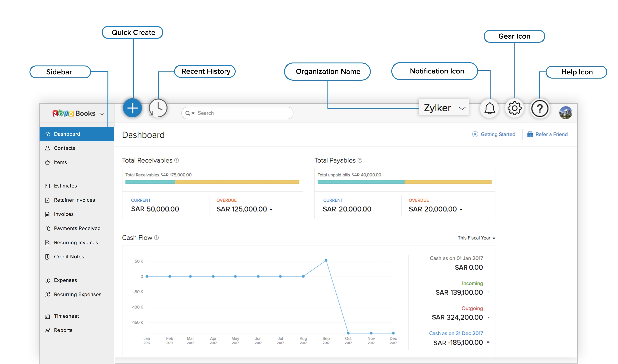
Task: Click the Quick Create plus button
Action: pyautogui.click(x=132, y=108)
